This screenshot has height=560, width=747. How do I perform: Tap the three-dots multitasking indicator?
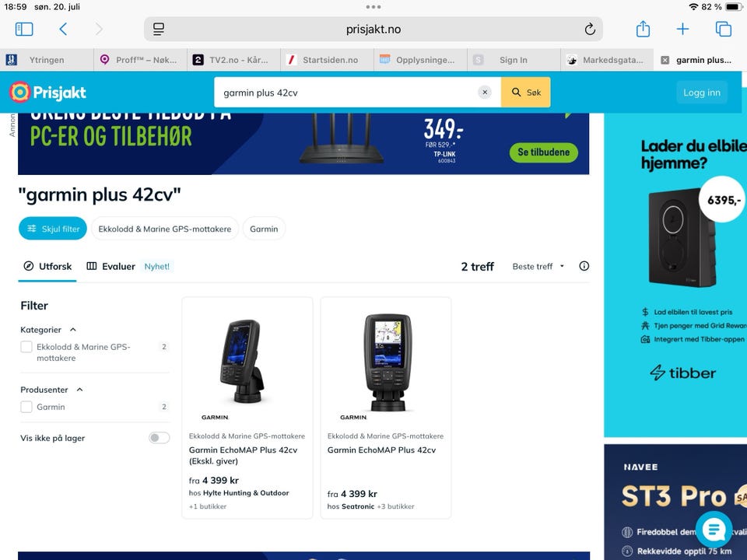point(373,7)
